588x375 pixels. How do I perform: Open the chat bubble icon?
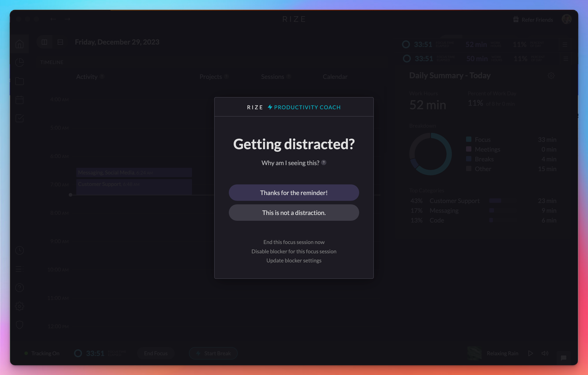pos(563,358)
